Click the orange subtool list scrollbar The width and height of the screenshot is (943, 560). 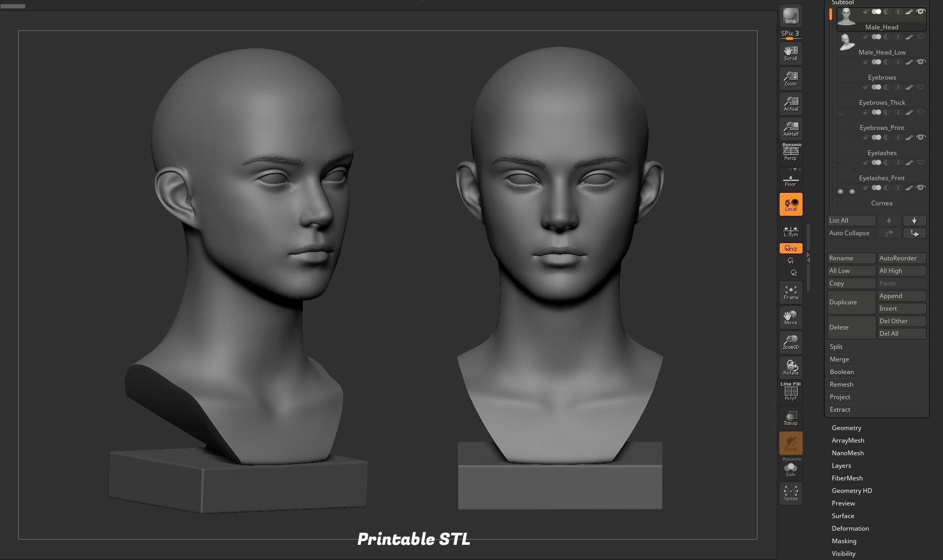pyautogui.click(x=830, y=14)
